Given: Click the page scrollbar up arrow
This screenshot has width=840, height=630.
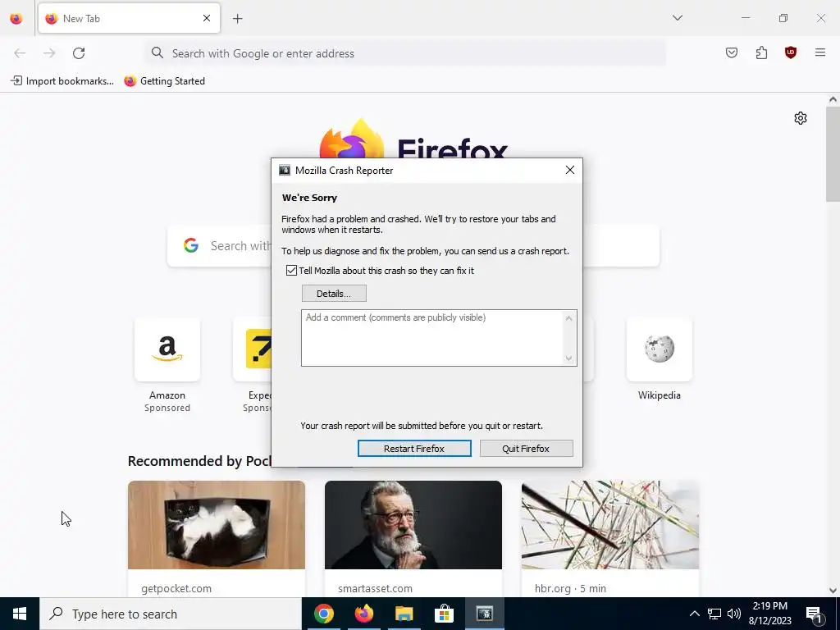Looking at the screenshot, I should (x=833, y=99).
